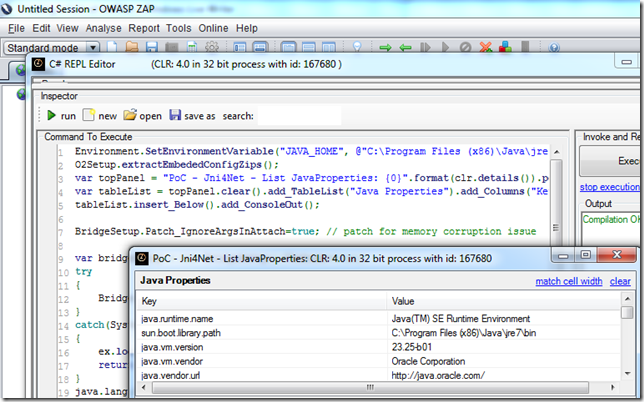Click the match cell width link
Screen dimensions: 644x402
(568, 282)
